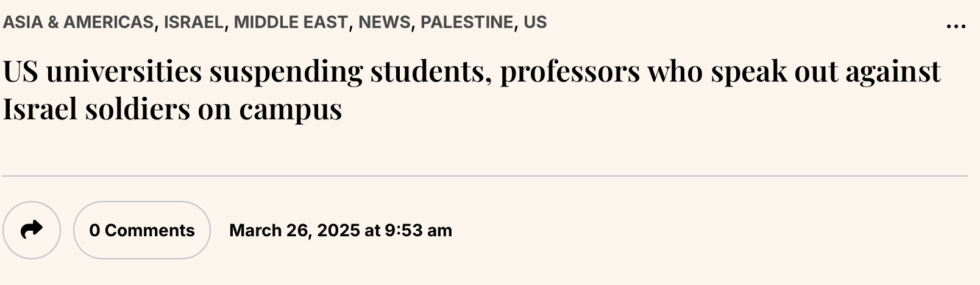View comments via the pill-shaped Comments button
This screenshot has height=285, width=980.
[142, 230]
